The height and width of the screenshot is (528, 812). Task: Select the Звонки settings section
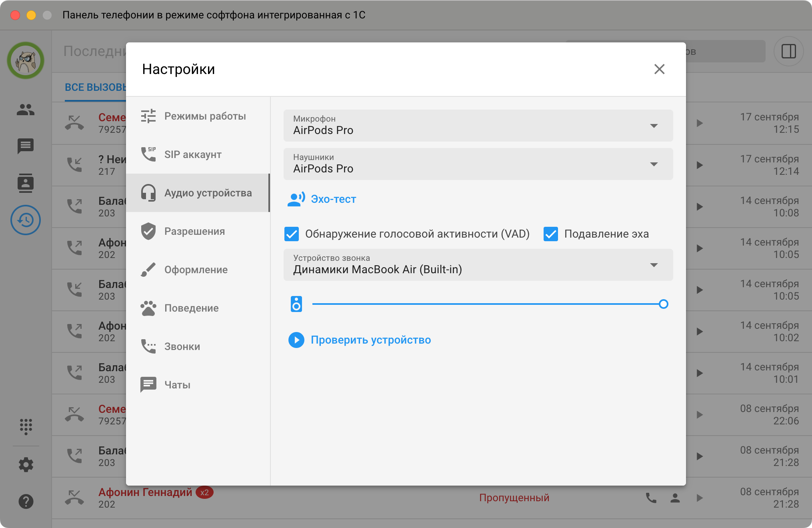[x=198, y=346]
